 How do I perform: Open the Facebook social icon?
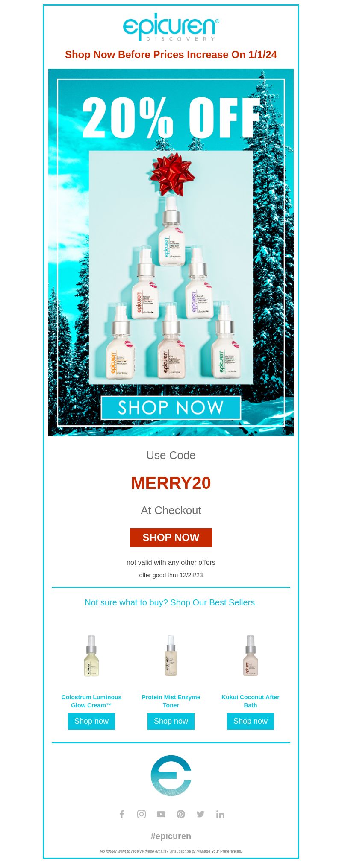[x=122, y=814]
